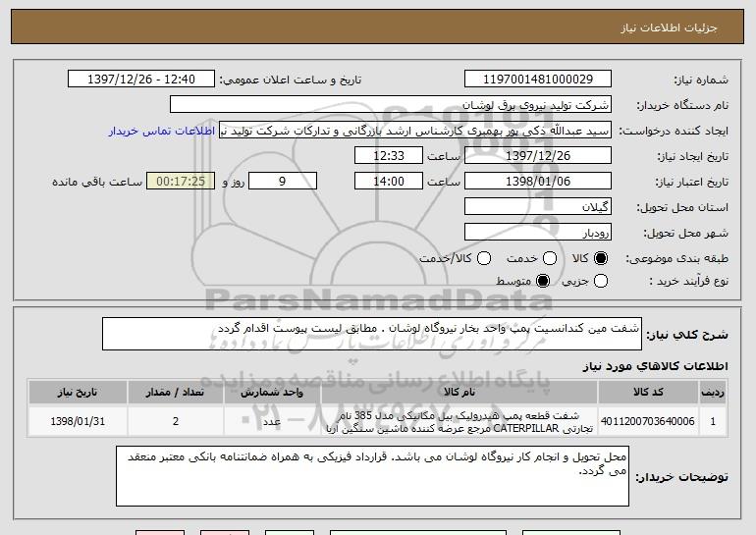Click the buyer organization name field
The image size is (756, 535).
(391, 105)
